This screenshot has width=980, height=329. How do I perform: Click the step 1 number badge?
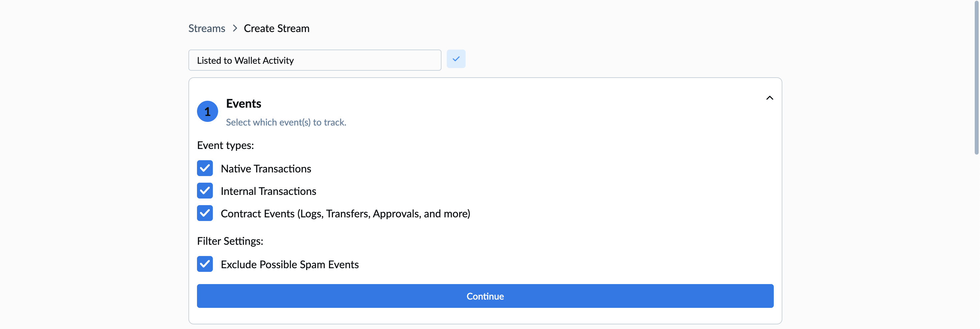click(207, 112)
